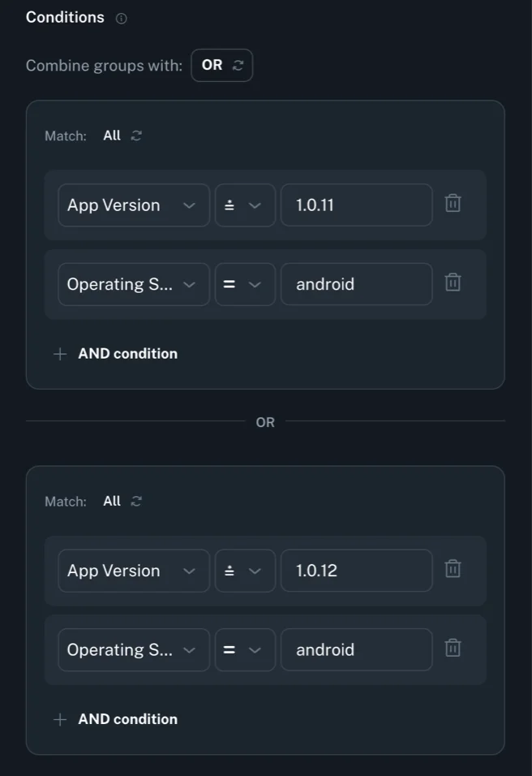Delete the App Version 1.0.11 condition
Image resolution: width=532 pixels, height=776 pixels.
point(453,204)
